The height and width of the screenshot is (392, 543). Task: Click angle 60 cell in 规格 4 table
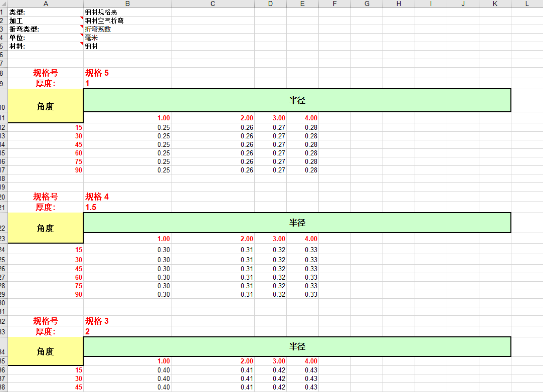46,277
